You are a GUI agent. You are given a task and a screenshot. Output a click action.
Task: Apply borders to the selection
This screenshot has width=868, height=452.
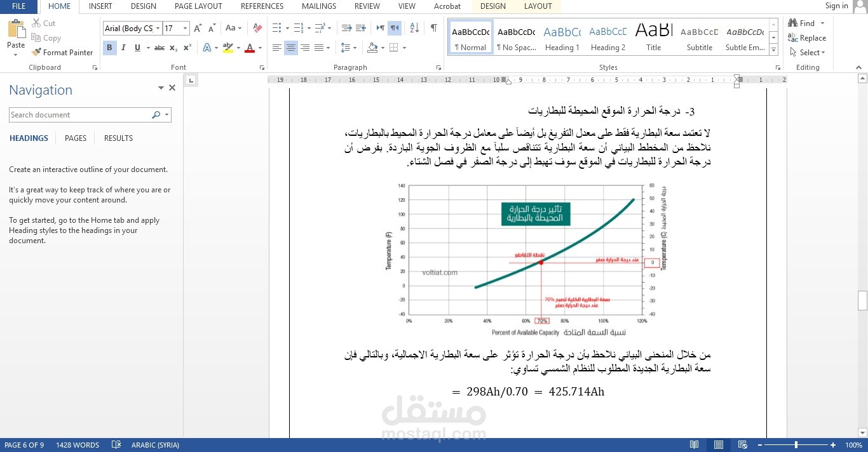[x=393, y=48]
